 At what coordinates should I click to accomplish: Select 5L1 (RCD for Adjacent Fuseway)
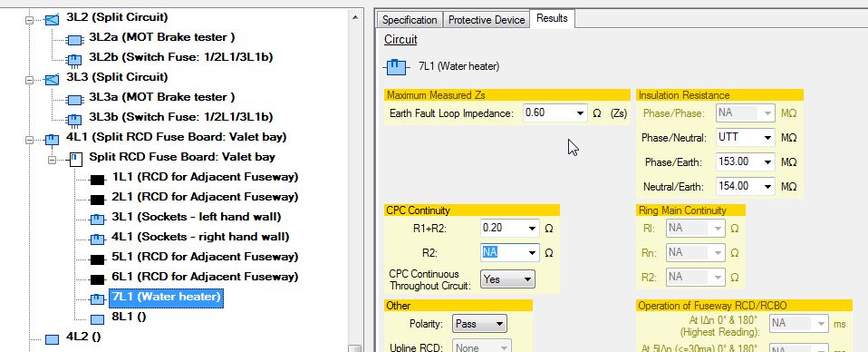tap(205, 257)
